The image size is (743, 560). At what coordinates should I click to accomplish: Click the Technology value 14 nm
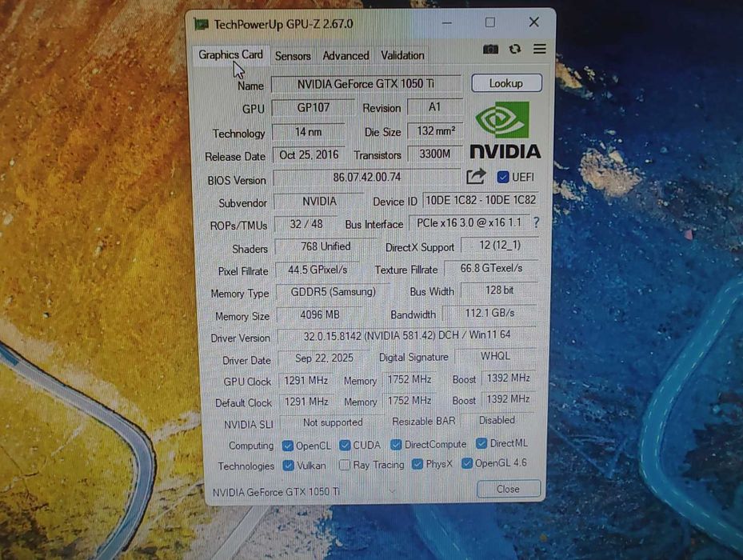point(308,132)
